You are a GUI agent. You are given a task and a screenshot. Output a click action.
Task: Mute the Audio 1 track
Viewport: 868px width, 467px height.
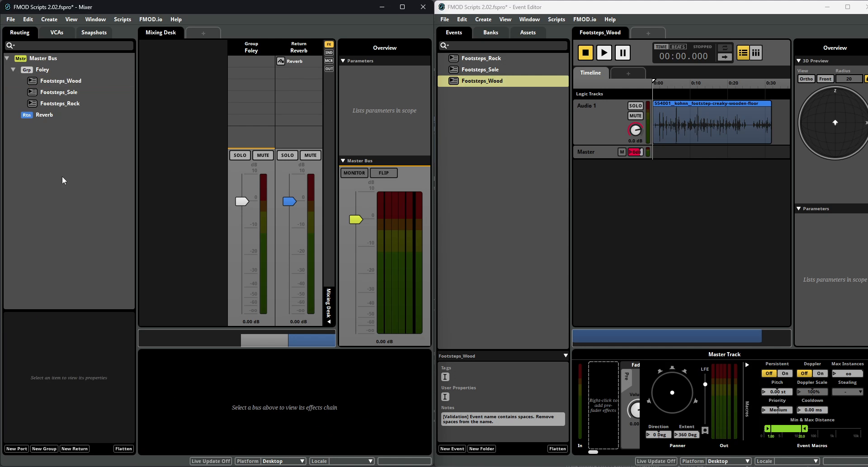[635, 116]
